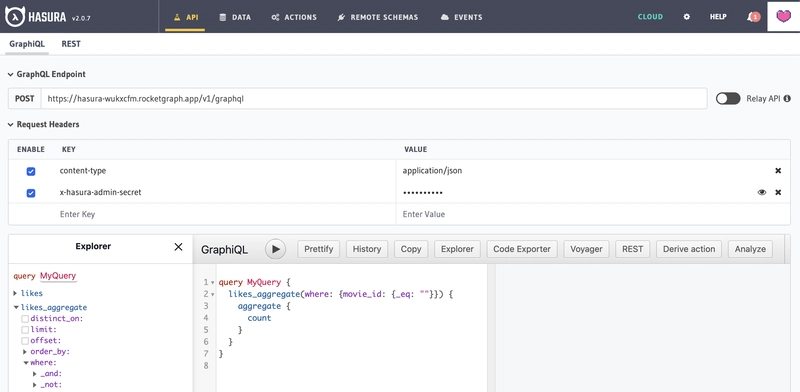
Task: Toggle the Explorer toolbar button
Action: (457, 249)
